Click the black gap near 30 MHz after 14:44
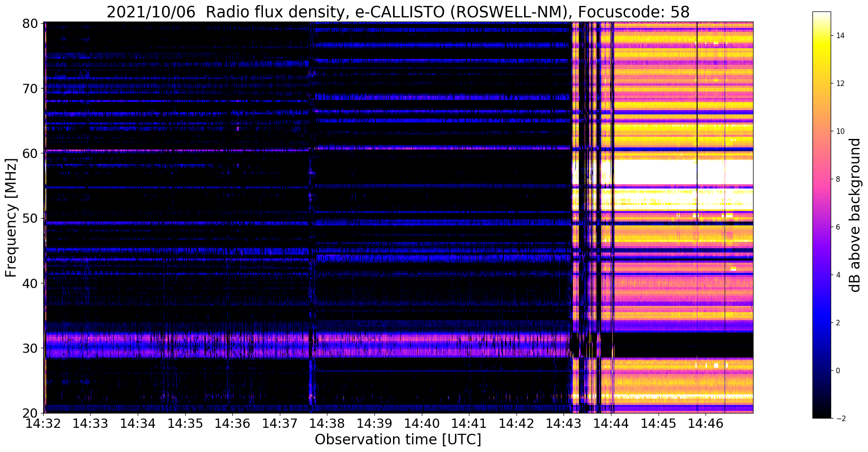Screen dimensions: 868x452 click(x=684, y=345)
